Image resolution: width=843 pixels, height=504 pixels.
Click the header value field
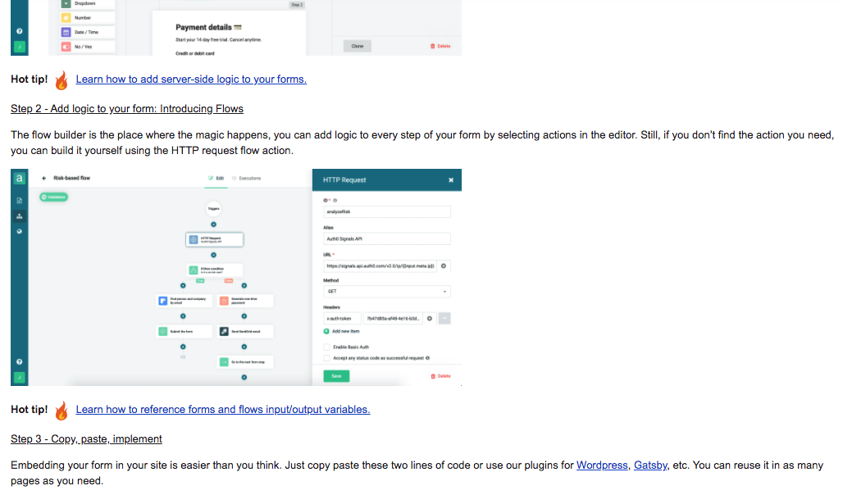point(393,319)
